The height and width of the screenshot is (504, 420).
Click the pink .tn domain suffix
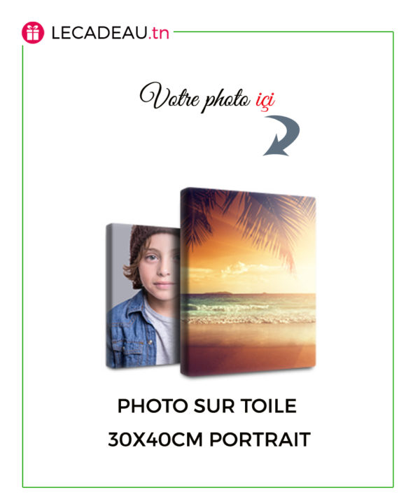[158, 33]
